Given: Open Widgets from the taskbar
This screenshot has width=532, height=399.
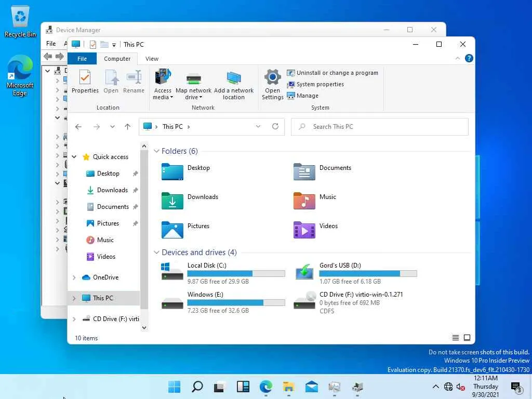Looking at the screenshot, I should [x=243, y=387].
